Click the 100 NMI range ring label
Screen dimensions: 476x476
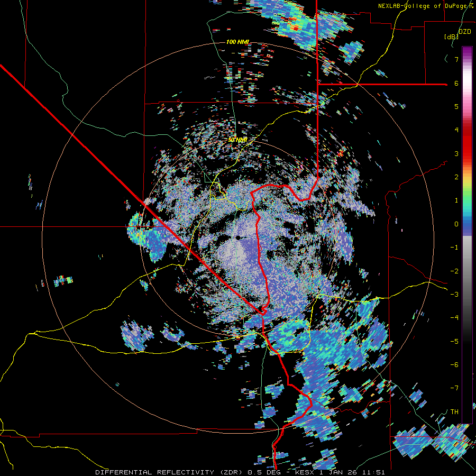point(237,42)
